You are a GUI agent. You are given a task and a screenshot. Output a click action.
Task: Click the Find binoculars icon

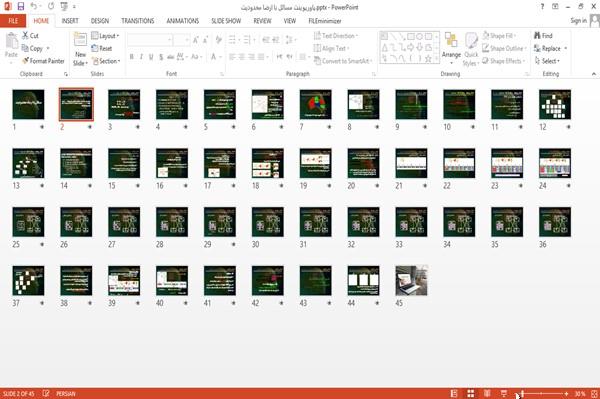[x=538, y=36]
